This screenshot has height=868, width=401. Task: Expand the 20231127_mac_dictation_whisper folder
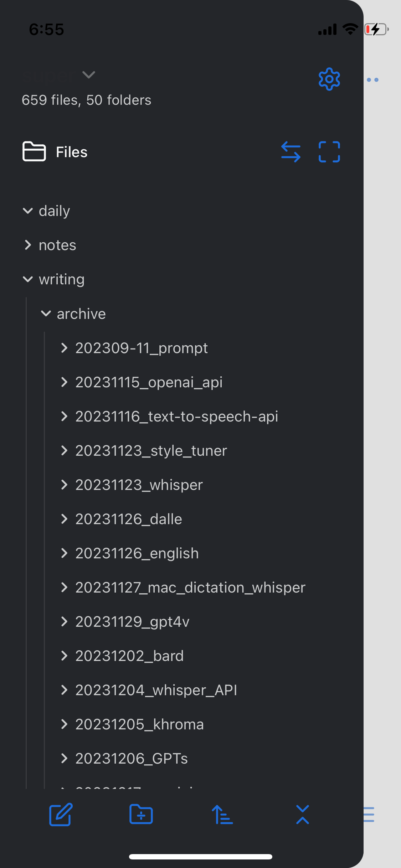pos(190,588)
